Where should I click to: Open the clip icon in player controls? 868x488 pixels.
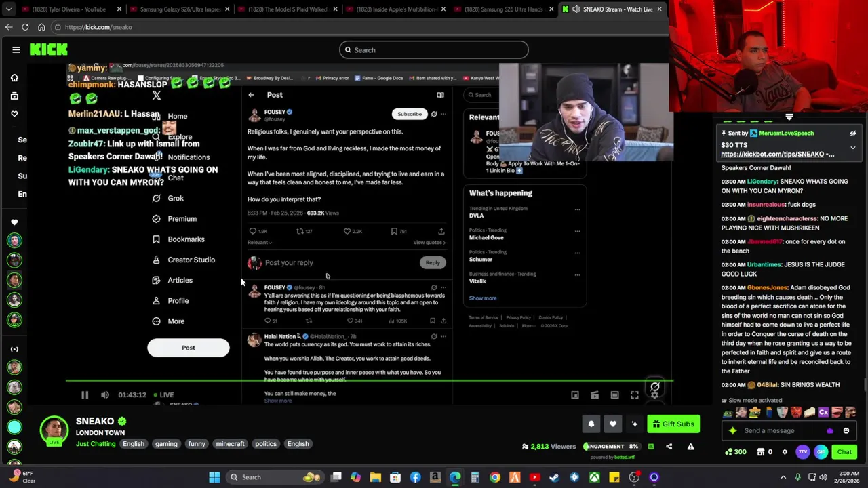595,394
